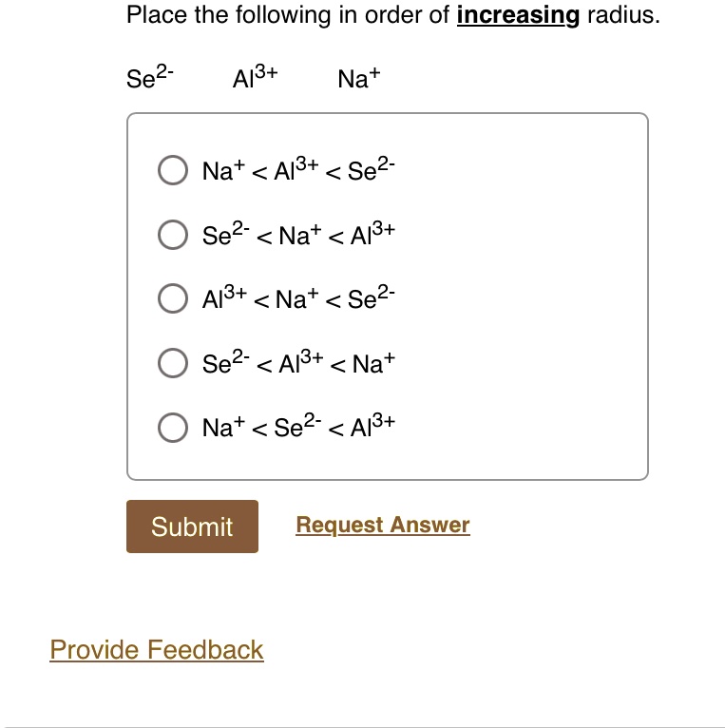
Task: Click the Submit button
Action: (x=192, y=526)
